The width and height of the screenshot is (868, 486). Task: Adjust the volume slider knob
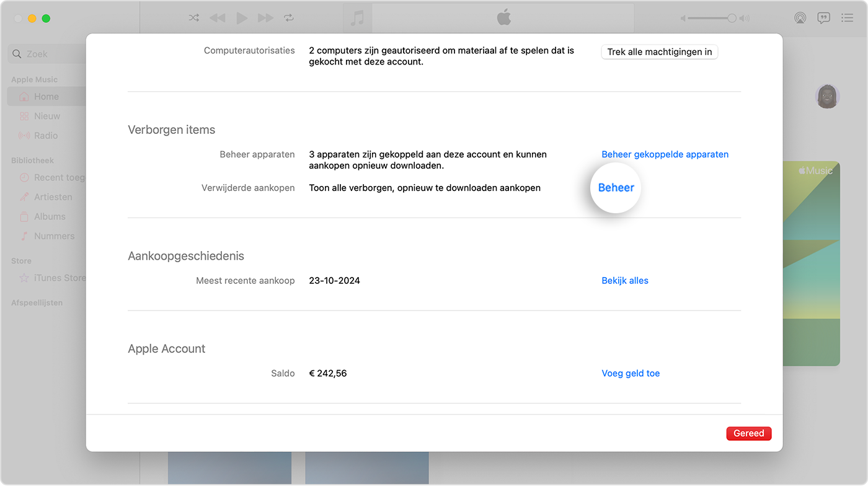click(x=732, y=19)
